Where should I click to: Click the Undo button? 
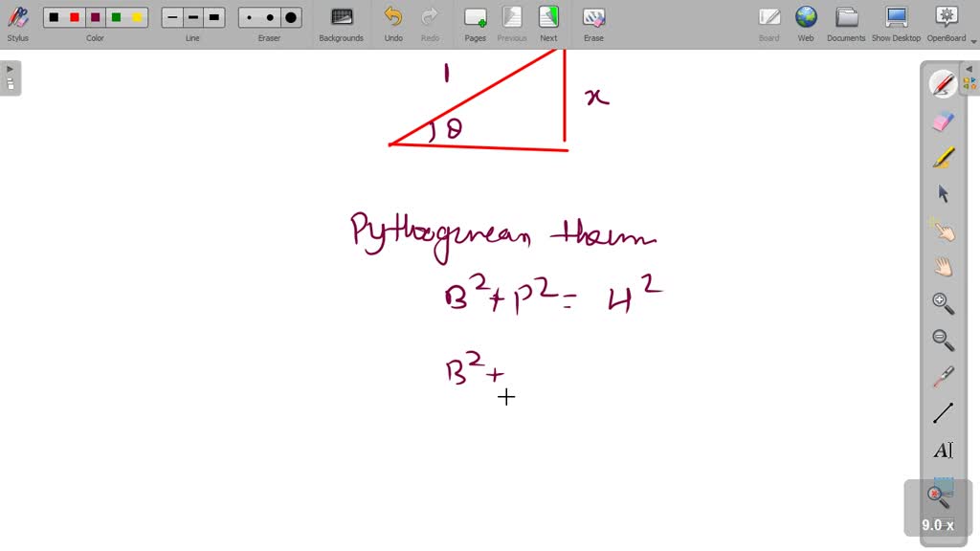(393, 23)
